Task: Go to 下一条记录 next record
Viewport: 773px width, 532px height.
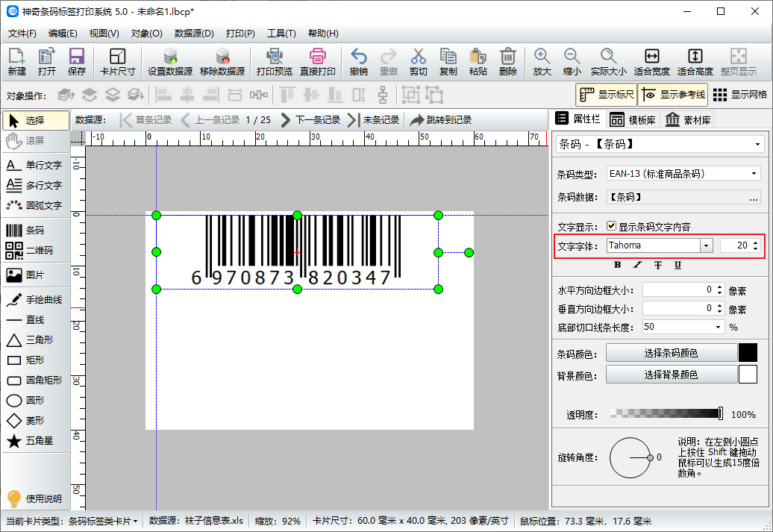Action: click(310, 120)
